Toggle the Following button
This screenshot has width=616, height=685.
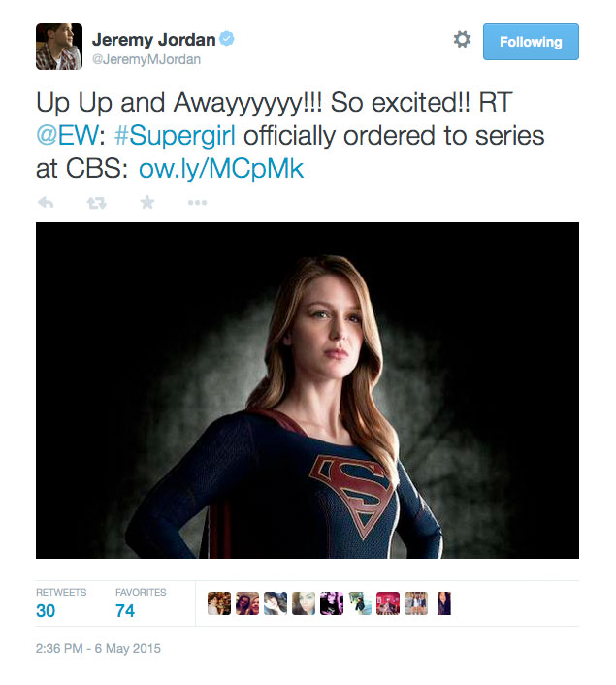click(x=531, y=42)
